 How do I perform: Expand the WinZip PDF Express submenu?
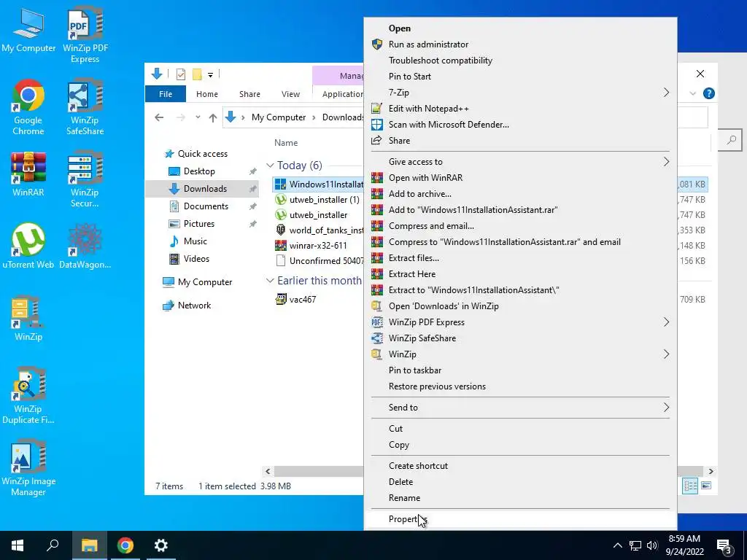pyautogui.click(x=520, y=322)
